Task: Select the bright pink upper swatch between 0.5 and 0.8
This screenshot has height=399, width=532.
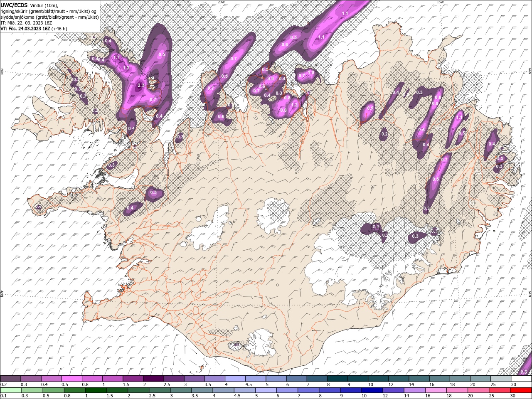Action: (71, 379)
